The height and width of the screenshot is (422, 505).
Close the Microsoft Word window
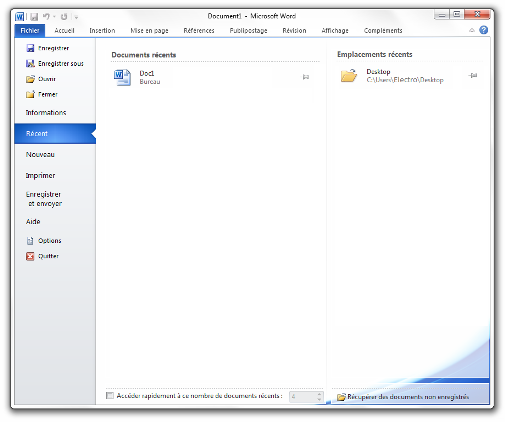coord(477,15)
